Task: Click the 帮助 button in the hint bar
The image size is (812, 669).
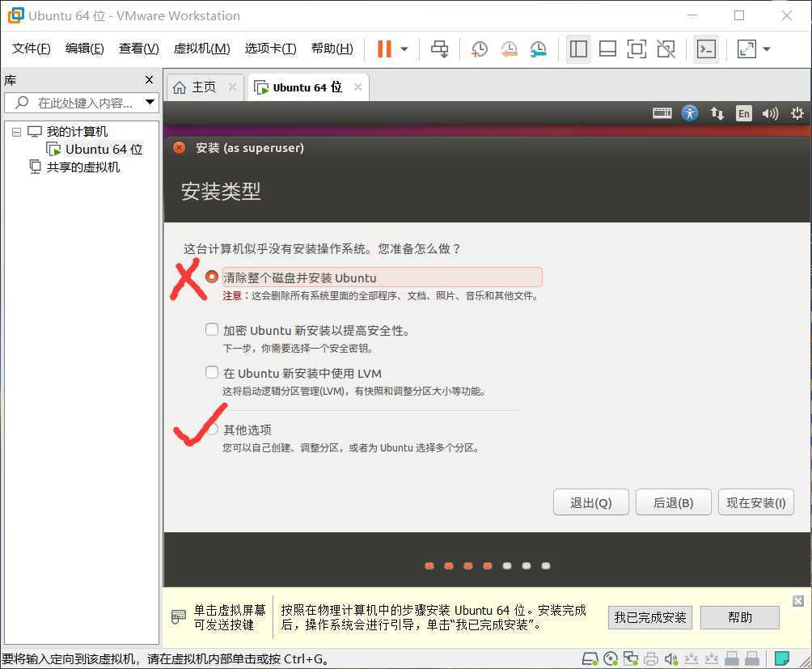Action: coord(739,617)
